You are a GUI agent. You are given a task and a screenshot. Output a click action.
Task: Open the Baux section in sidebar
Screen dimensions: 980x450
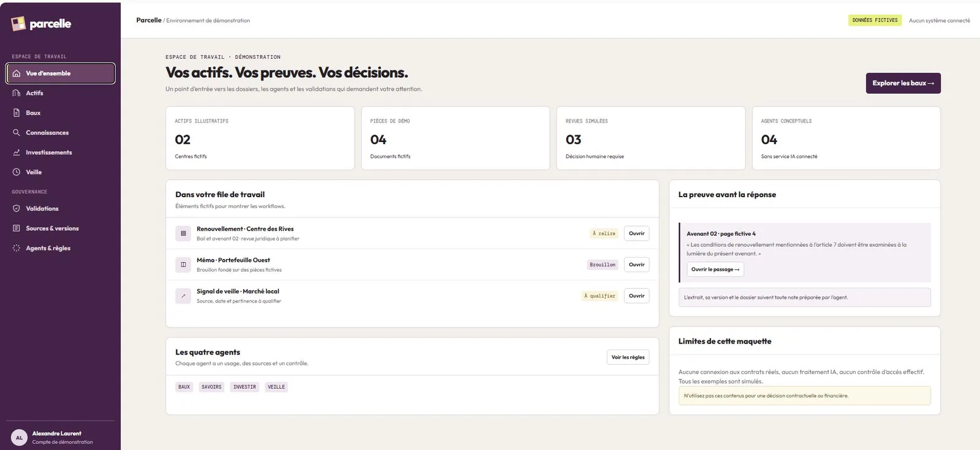point(61,113)
